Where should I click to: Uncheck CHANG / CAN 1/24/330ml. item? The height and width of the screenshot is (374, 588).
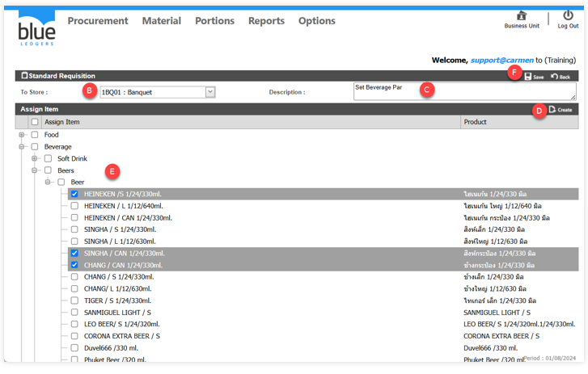(74, 265)
